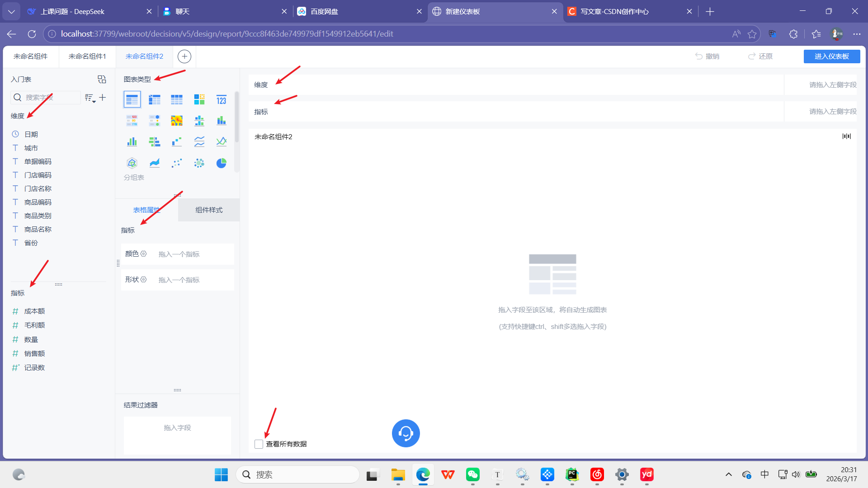This screenshot has height=488, width=868.
Task: Enable 查看所有数据 checkbox
Action: click(x=259, y=444)
